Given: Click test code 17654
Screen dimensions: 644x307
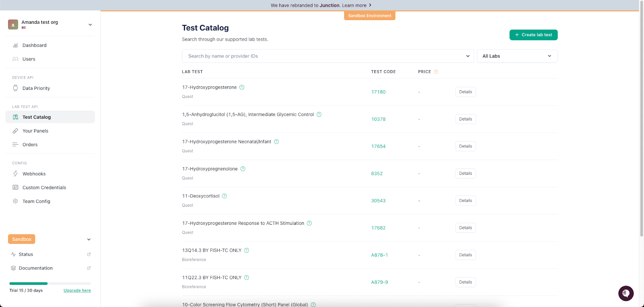Looking at the screenshot, I should click(x=378, y=146).
